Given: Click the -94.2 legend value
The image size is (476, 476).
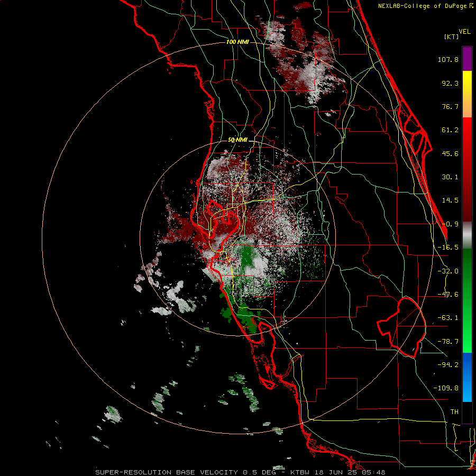Looking at the screenshot, I should 448,364.
